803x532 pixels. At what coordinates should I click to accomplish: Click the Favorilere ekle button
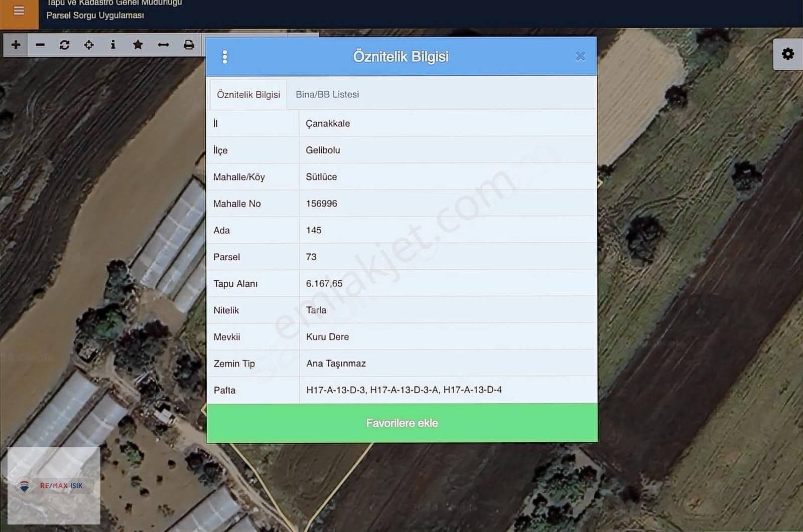[x=402, y=423]
